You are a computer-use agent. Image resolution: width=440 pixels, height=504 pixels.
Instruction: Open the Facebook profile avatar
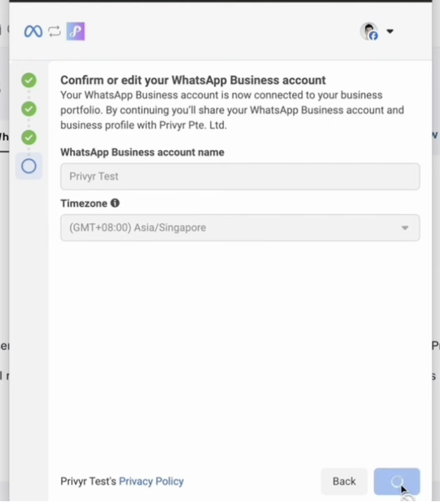click(369, 31)
